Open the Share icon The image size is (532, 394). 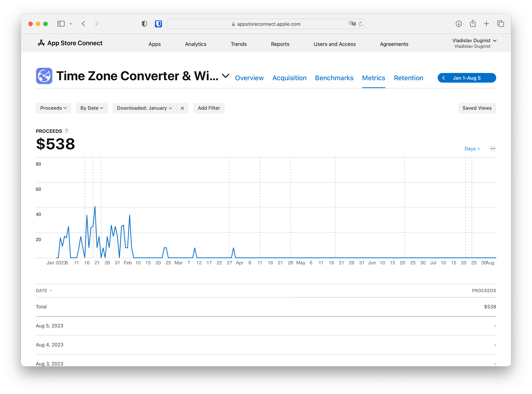(x=473, y=24)
